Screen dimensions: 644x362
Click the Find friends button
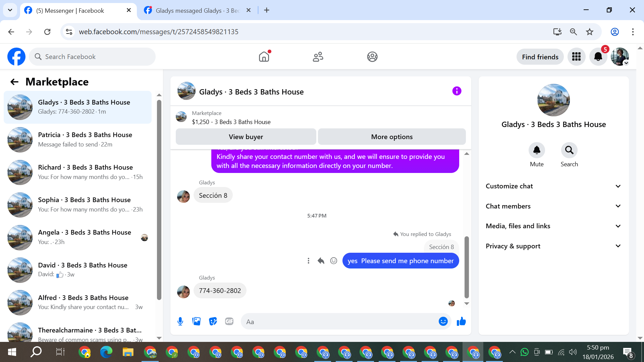click(x=540, y=57)
